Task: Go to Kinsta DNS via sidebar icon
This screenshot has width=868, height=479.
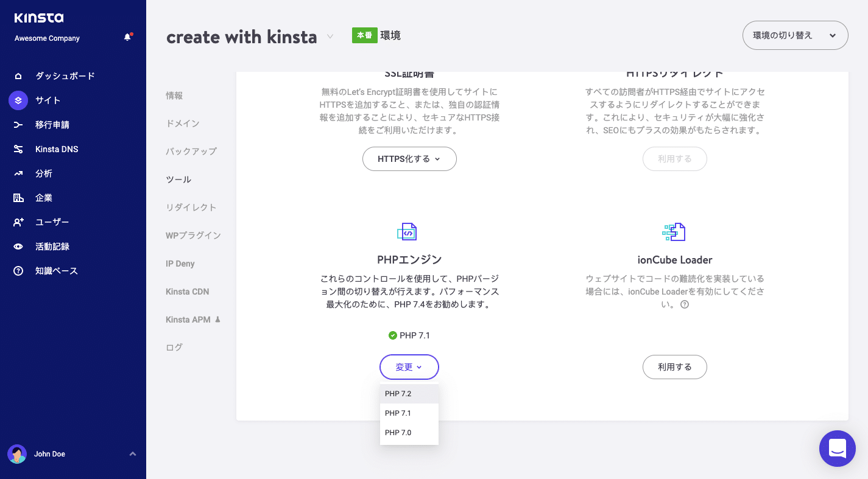Action: (x=17, y=149)
